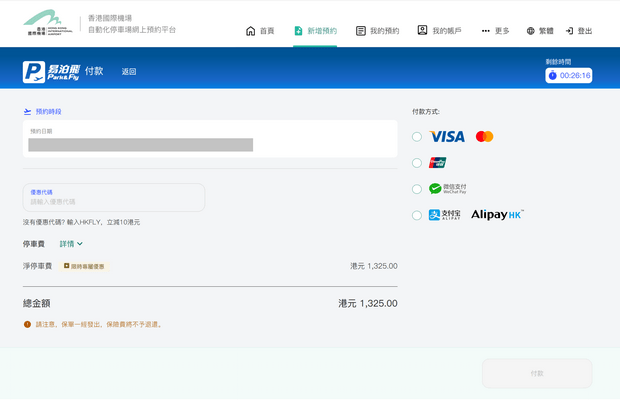Open 我的預約 my bookings tab
620x400 pixels.
[x=377, y=31]
